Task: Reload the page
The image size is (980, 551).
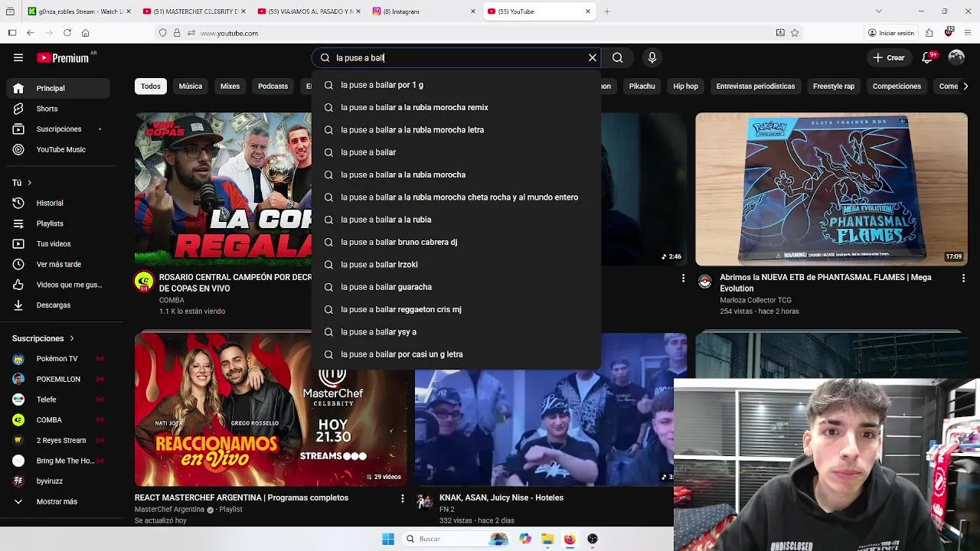Action: tap(67, 33)
